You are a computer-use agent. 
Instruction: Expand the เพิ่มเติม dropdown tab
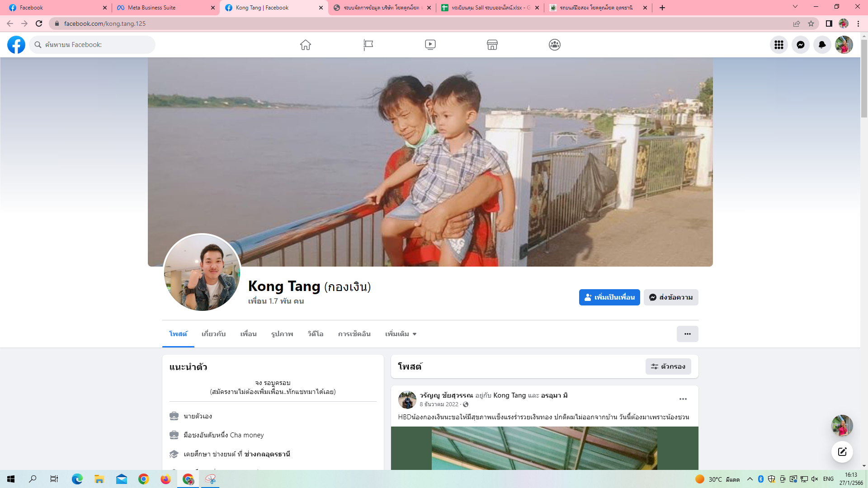click(401, 334)
